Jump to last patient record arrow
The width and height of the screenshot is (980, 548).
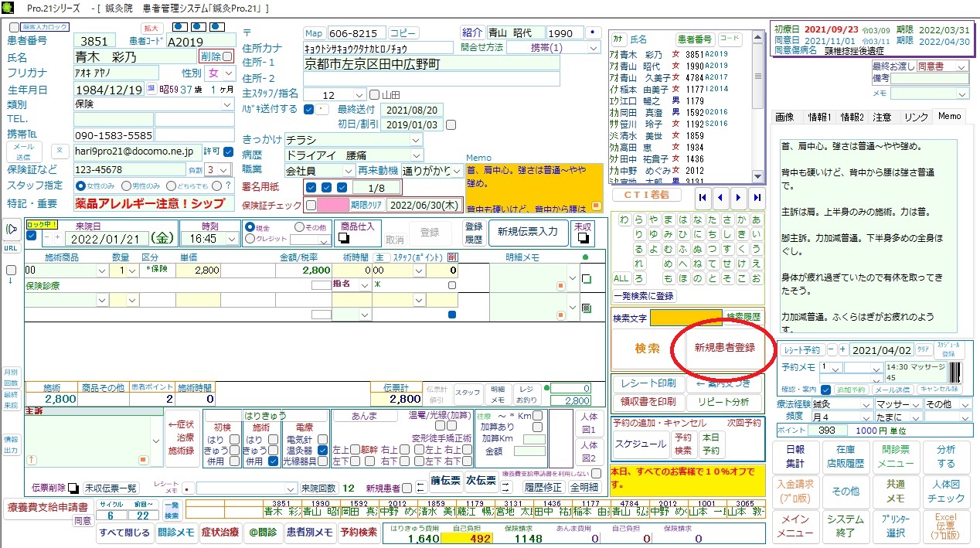point(757,197)
